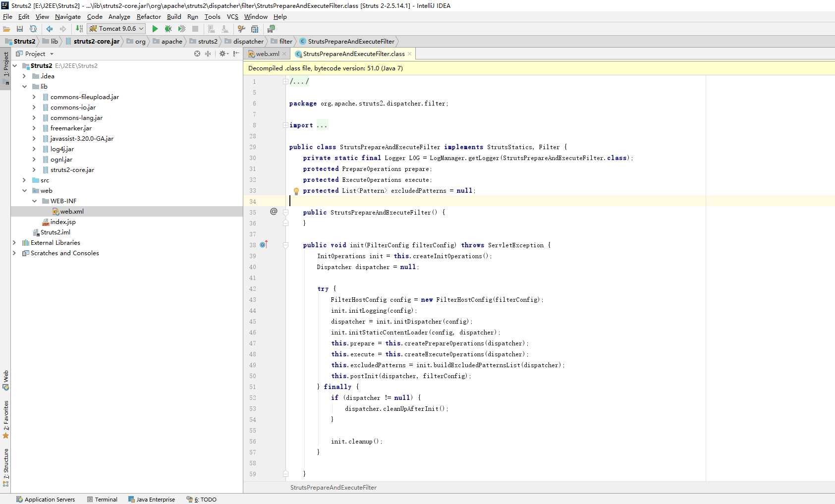Open Project panel gear settings
The image size is (835, 504).
[x=223, y=54]
